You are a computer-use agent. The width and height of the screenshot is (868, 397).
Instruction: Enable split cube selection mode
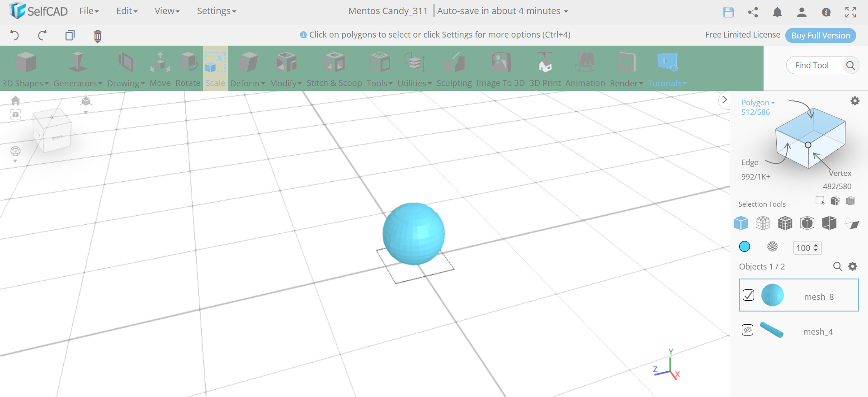click(x=829, y=223)
